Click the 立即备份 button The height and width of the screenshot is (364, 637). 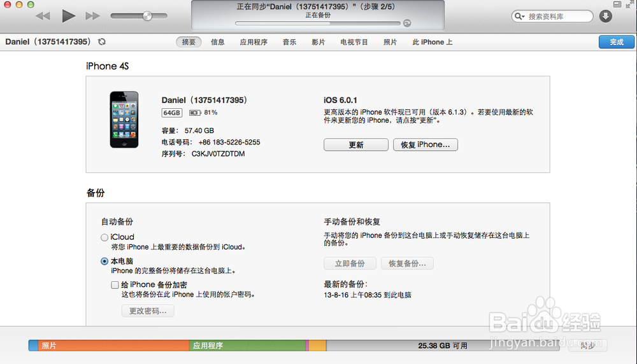pyautogui.click(x=350, y=263)
